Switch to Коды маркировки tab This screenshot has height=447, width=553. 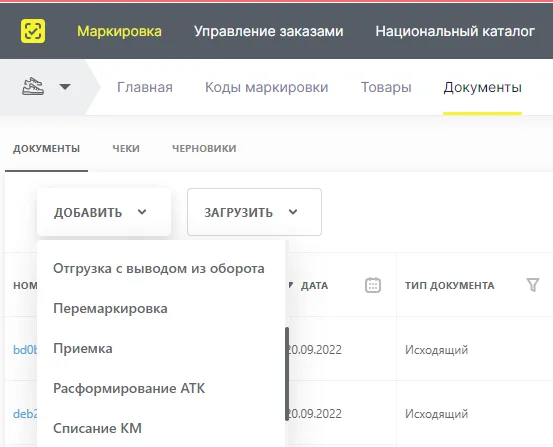(x=267, y=87)
